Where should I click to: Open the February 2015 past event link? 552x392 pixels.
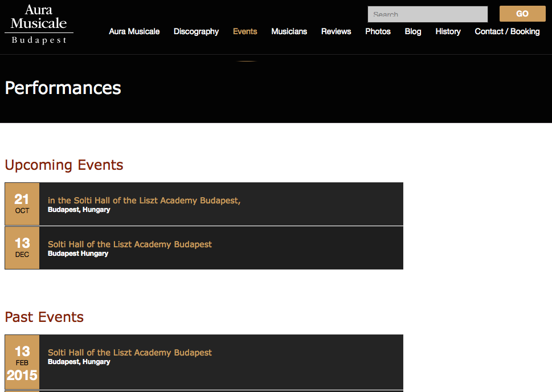[130, 353]
